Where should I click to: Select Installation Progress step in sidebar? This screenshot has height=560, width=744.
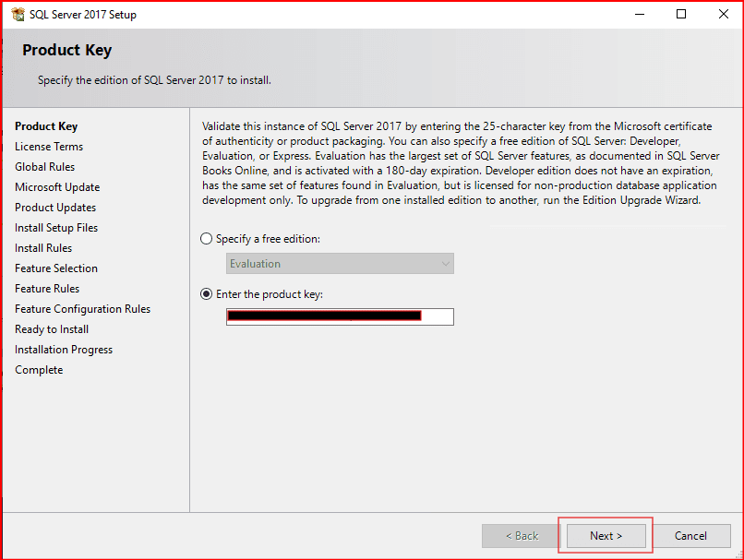click(64, 350)
